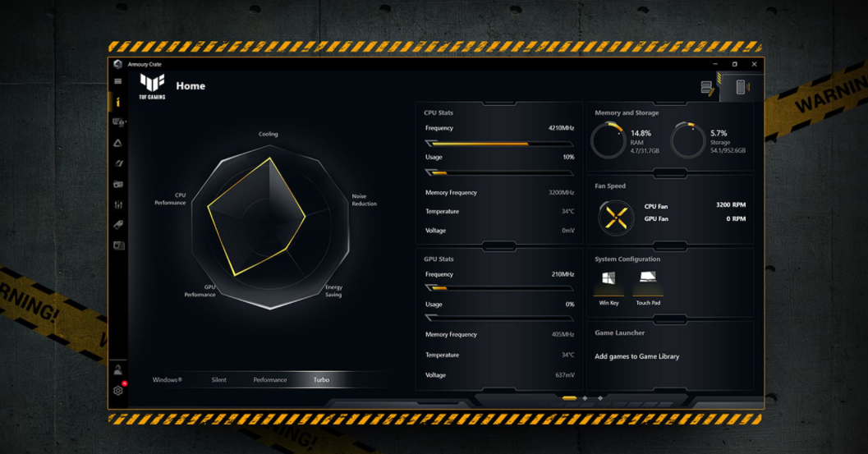Go to third dashboard page dot
The height and width of the screenshot is (454, 868).
[x=600, y=398]
